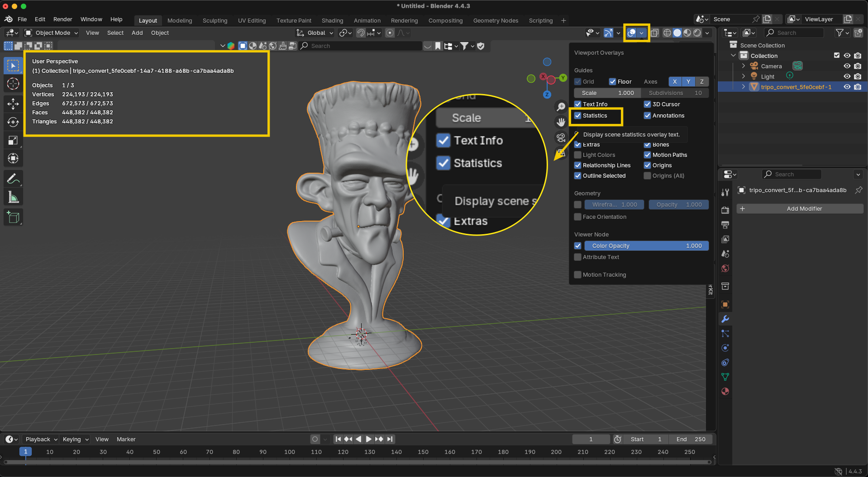868x477 pixels.
Task: Toggle the Annotations overlay checkbox
Action: point(648,116)
